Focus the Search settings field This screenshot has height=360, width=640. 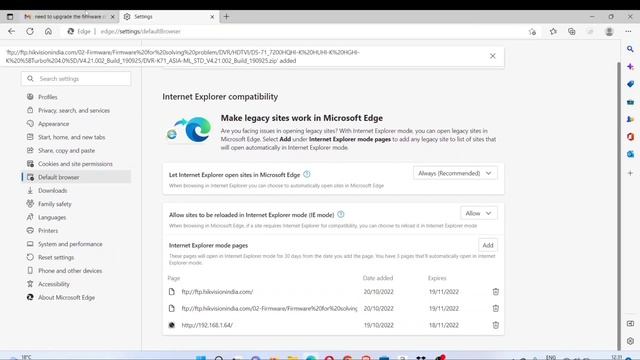pos(76,79)
